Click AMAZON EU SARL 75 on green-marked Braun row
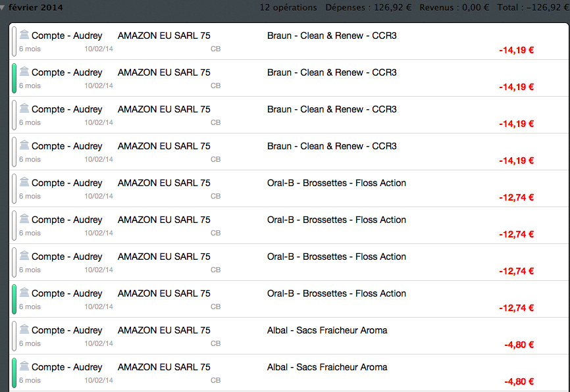The height and width of the screenshot is (392, 570). click(164, 72)
